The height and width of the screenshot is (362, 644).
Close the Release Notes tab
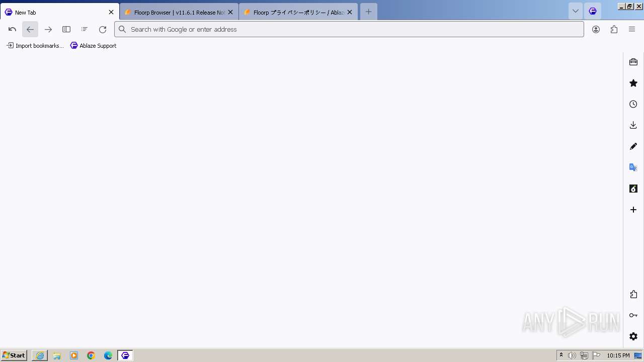click(x=230, y=12)
